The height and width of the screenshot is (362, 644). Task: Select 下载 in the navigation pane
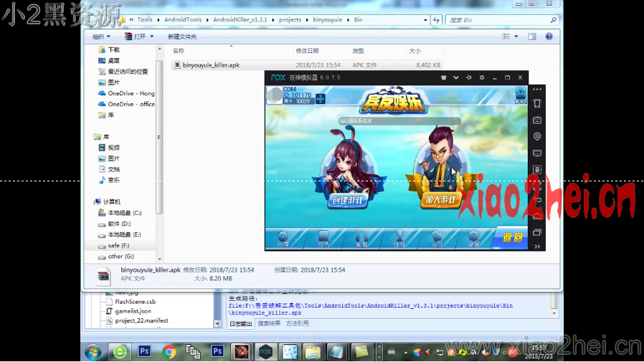click(114, 49)
